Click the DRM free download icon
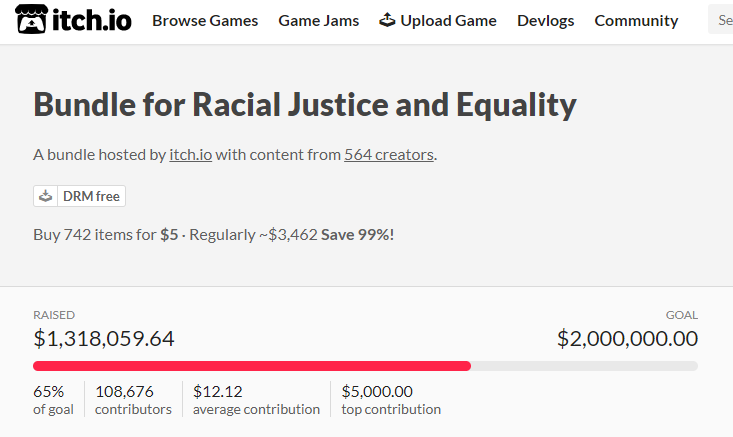This screenshot has width=733, height=437. [x=45, y=196]
